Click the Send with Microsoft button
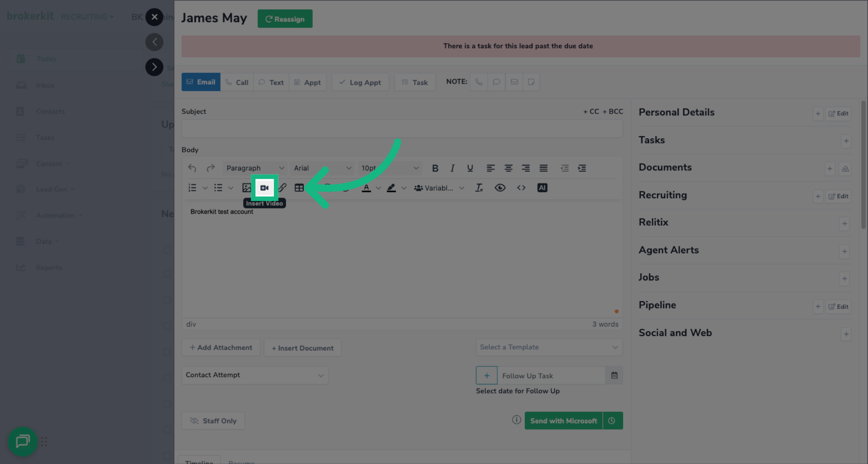 coord(563,421)
